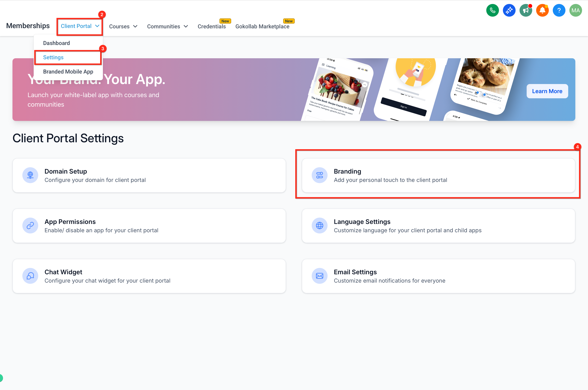Viewport: 588px width, 390px height.
Task: Open the MA user profile avatar
Action: point(576,10)
